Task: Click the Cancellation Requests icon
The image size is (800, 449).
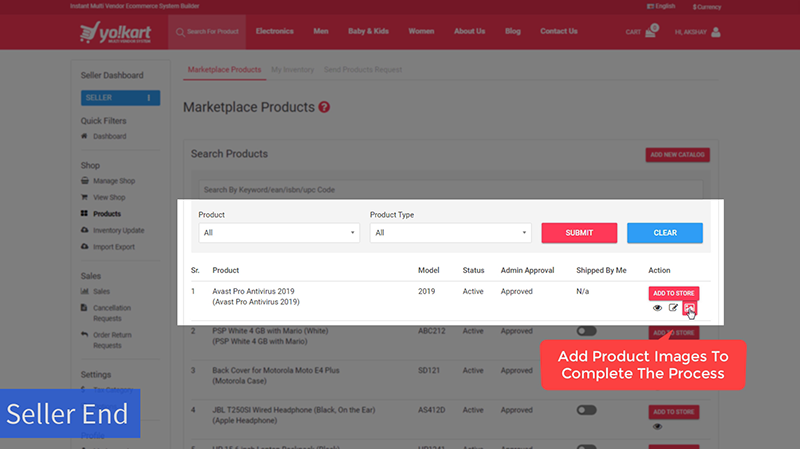Action: pos(84,308)
